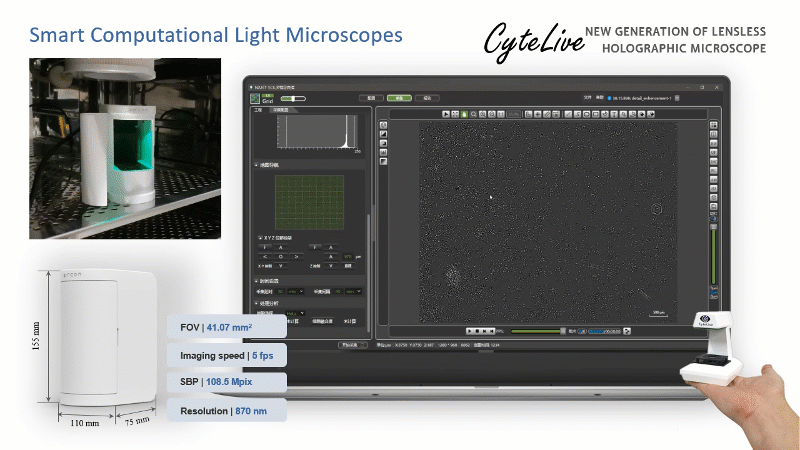Switch to the first tab of left panel

258,110
